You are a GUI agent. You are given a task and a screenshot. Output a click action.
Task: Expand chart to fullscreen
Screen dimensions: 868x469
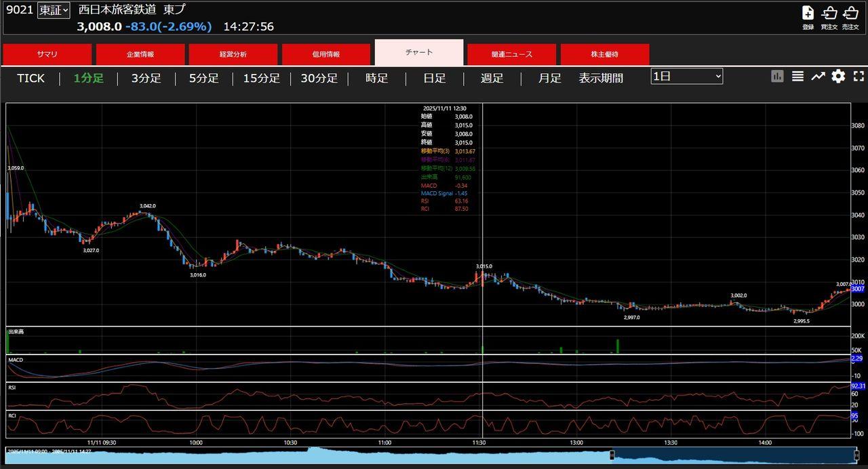pyautogui.click(x=859, y=77)
